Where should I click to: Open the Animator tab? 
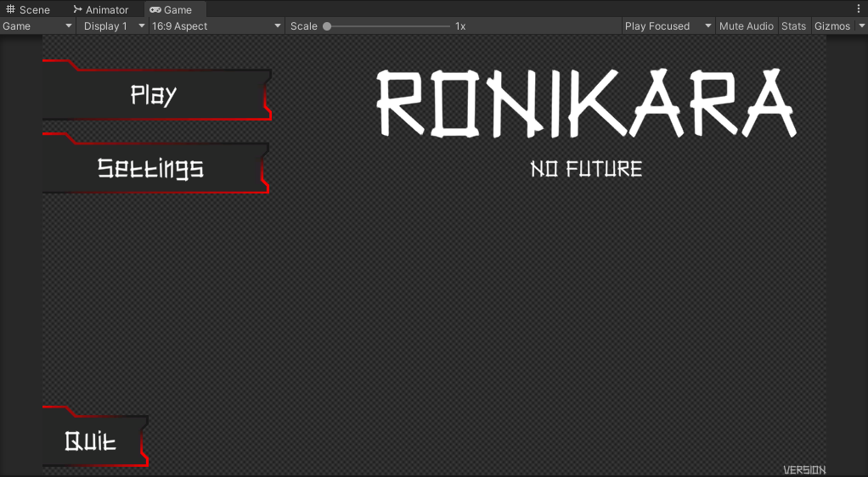click(x=101, y=9)
